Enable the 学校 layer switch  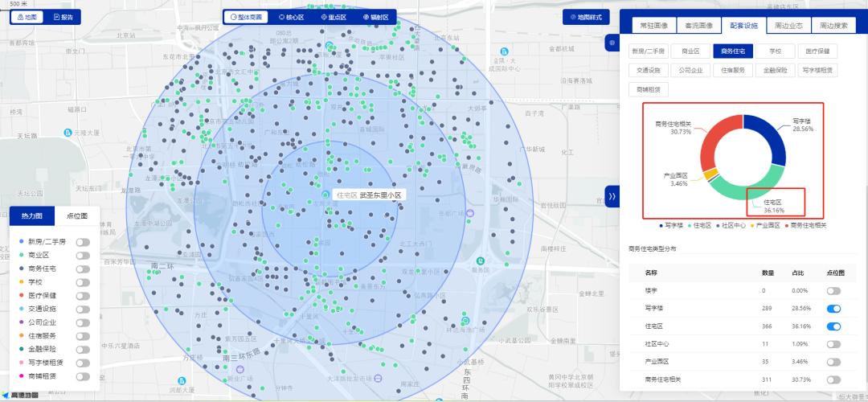click(83, 282)
